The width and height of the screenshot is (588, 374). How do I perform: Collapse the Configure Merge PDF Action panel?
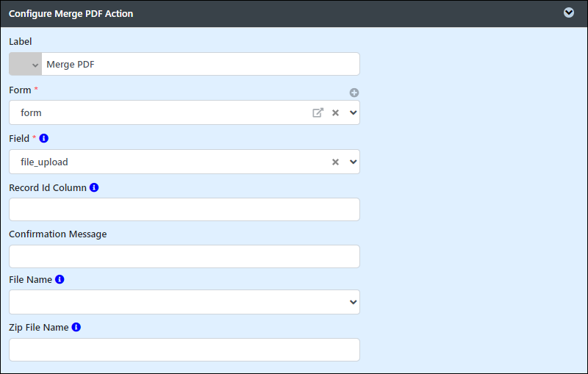tap(568, 12)
